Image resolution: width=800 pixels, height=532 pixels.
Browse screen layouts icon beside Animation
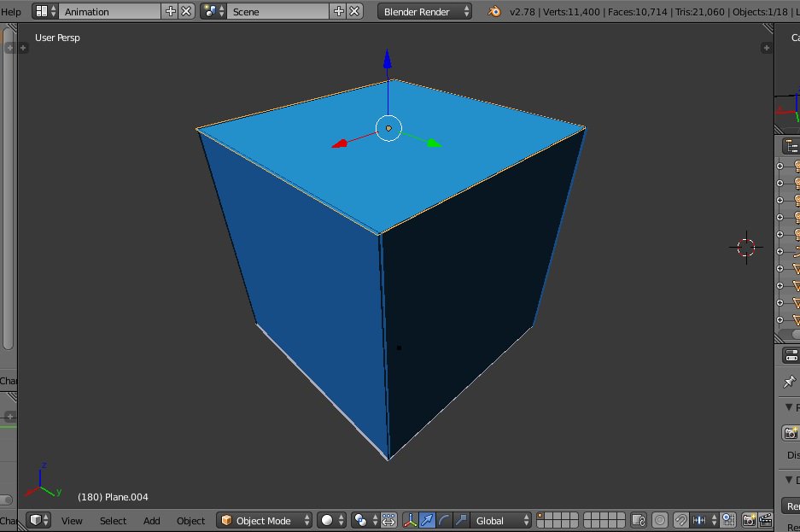pyautogui.click(x=45, y=11)
